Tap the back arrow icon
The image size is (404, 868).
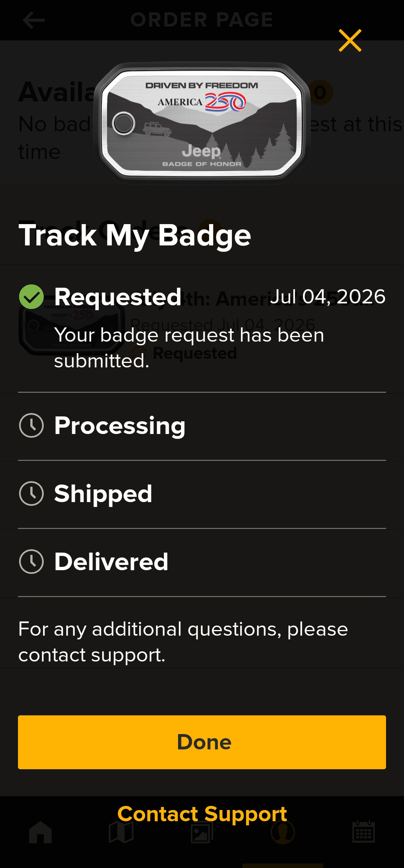(x=34, y=20)
